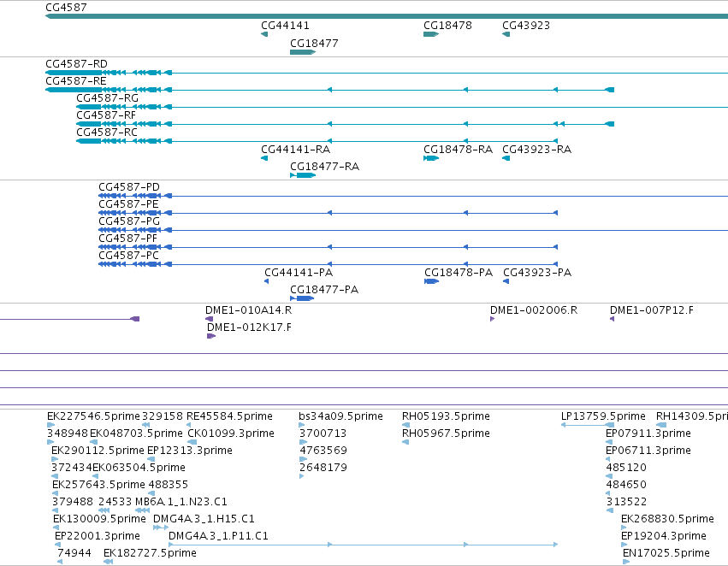This screenshot has height=566, width=728.
Task: Select EK227546.5prime insertion label
Action: pos(93,416)
